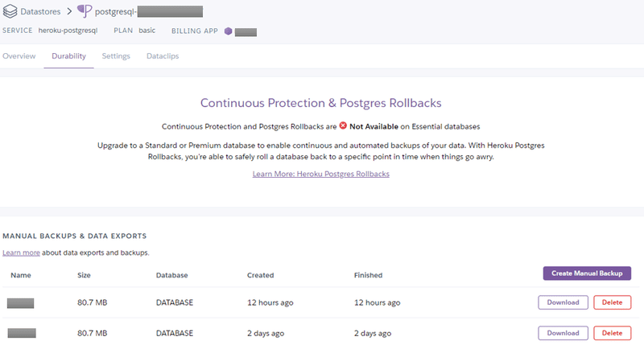Download the backup from 2 days ago
This screenshot has width=644, height=345.
coord(563,333)
